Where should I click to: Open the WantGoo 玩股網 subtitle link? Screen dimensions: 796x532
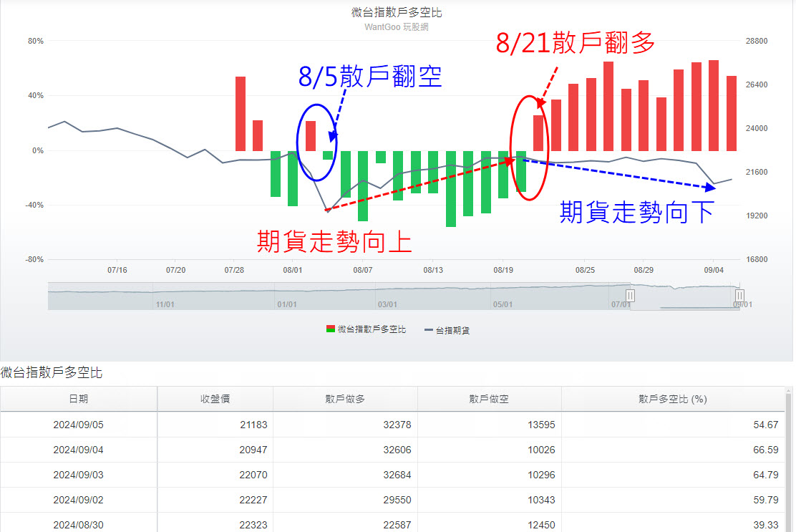coord(397,26)
